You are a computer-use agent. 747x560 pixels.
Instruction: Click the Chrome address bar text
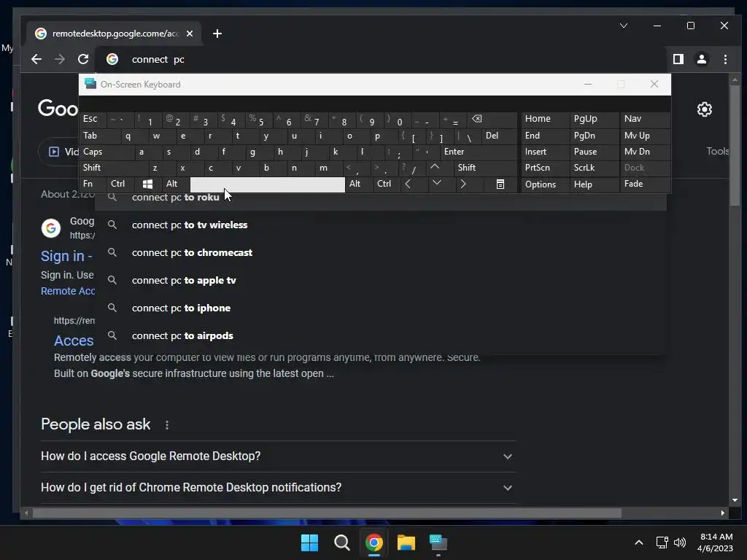point(158,60)
